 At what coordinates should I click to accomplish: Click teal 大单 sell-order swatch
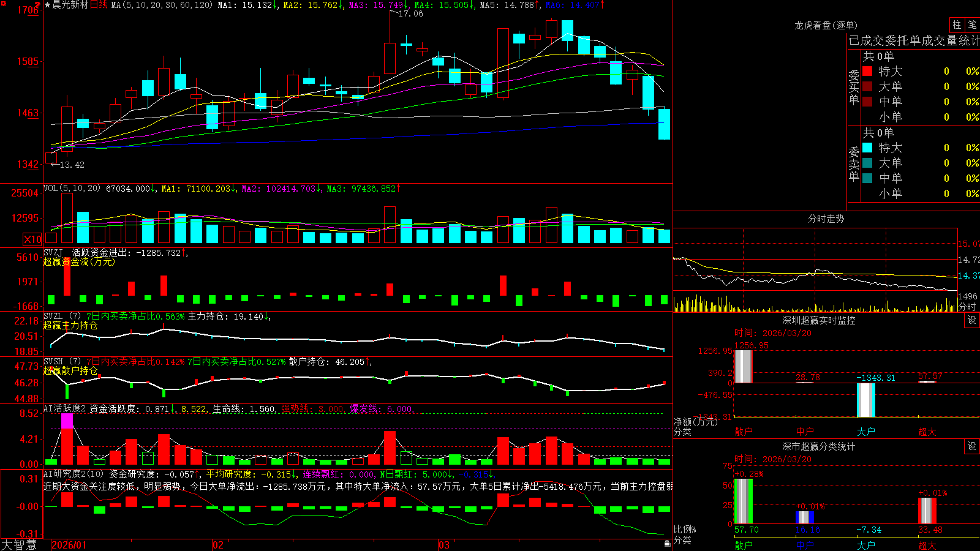(867, 163)
